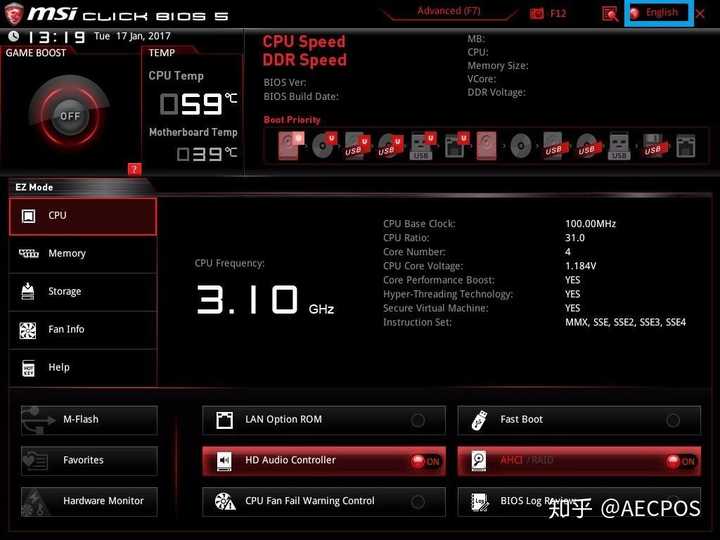This screenshot has height=540, width=720.
Task: Switch to Advanced (F7) mode
Action: click(x=449, y=11)
